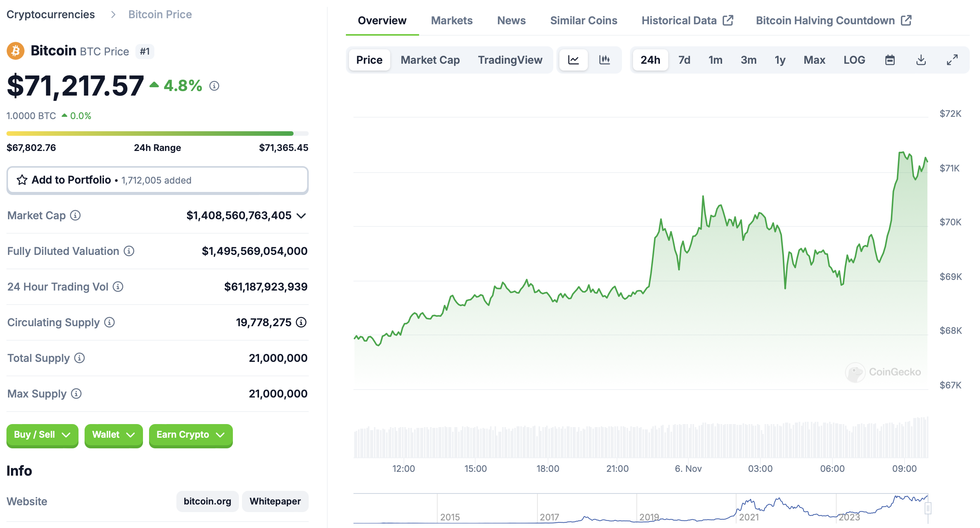Toggle LOG scale on chart
The width and height of the screenshot is (980, 528).
(x=854, y=60)
